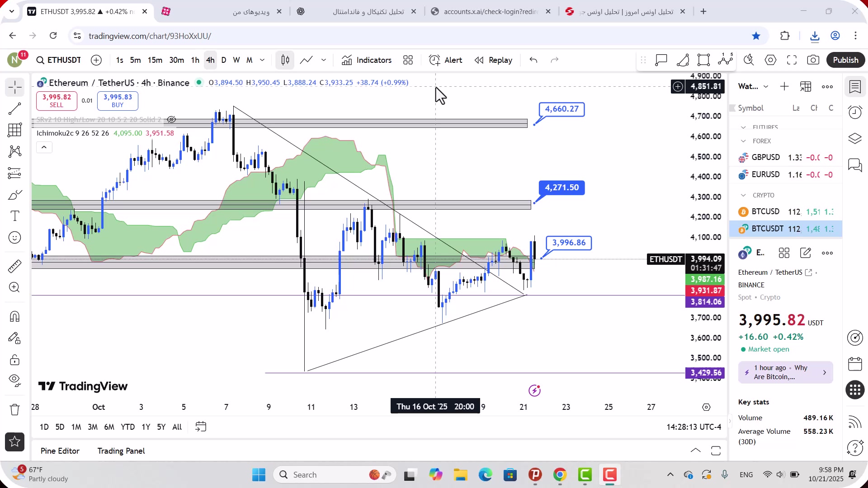Toggle stay in drawing mode
The image size is (868, 488).
[15, 338]
